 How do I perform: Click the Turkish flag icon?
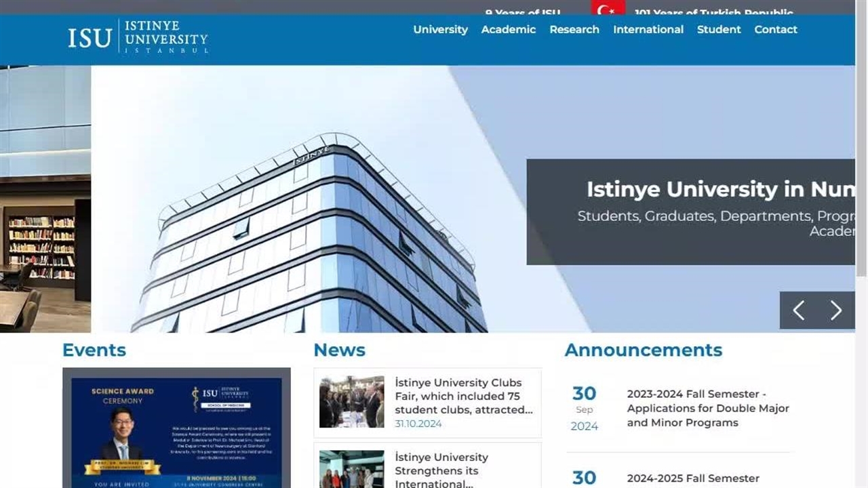(x=608, y=8)
